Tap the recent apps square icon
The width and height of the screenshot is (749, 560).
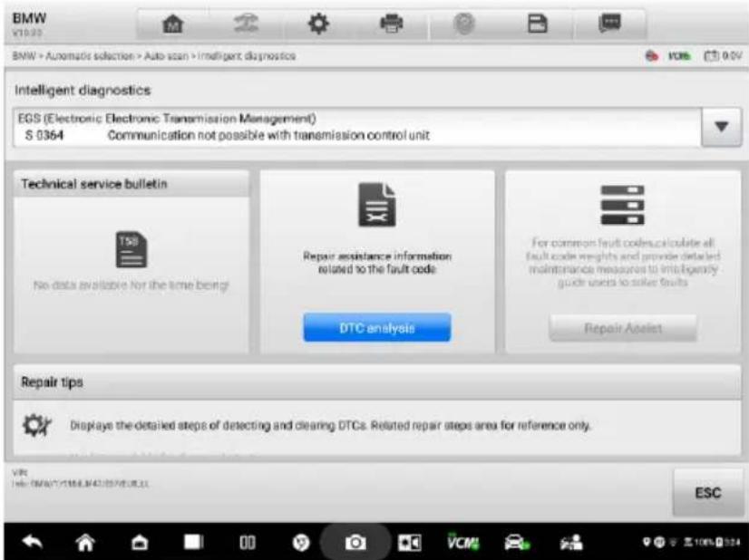click(x=193, y=542)
